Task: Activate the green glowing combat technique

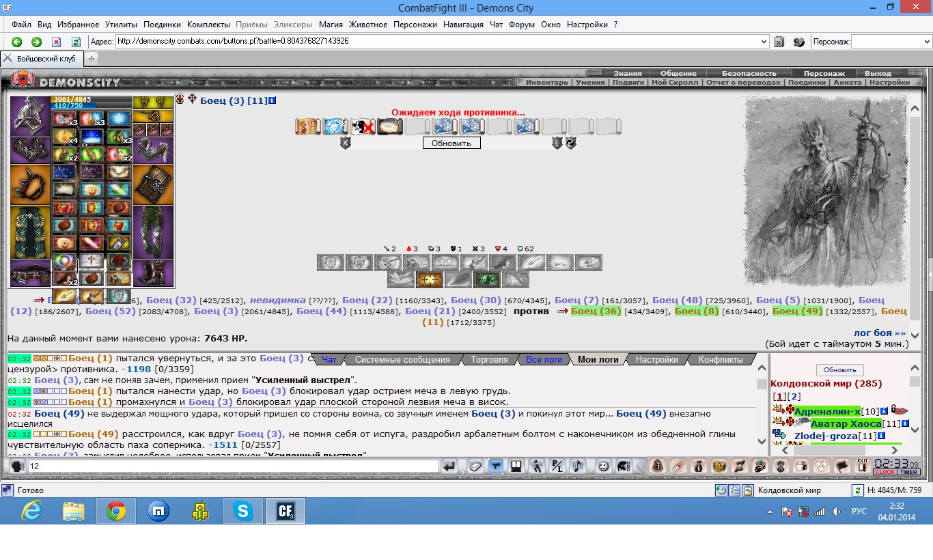Action: [x=487, y=279]
